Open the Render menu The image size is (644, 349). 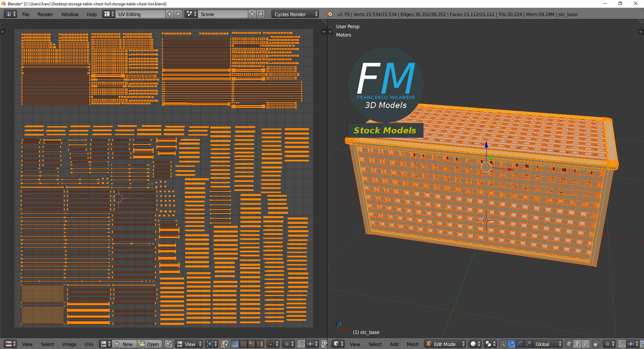point(45,14)
